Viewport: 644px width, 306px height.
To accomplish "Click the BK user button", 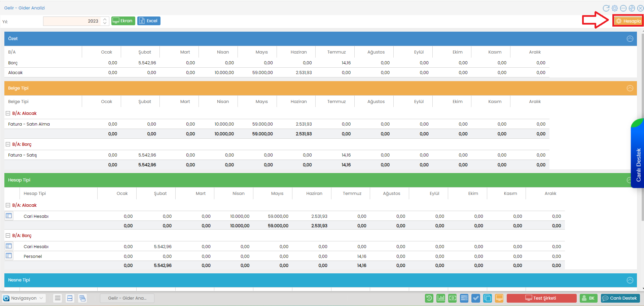I will 588,298.
